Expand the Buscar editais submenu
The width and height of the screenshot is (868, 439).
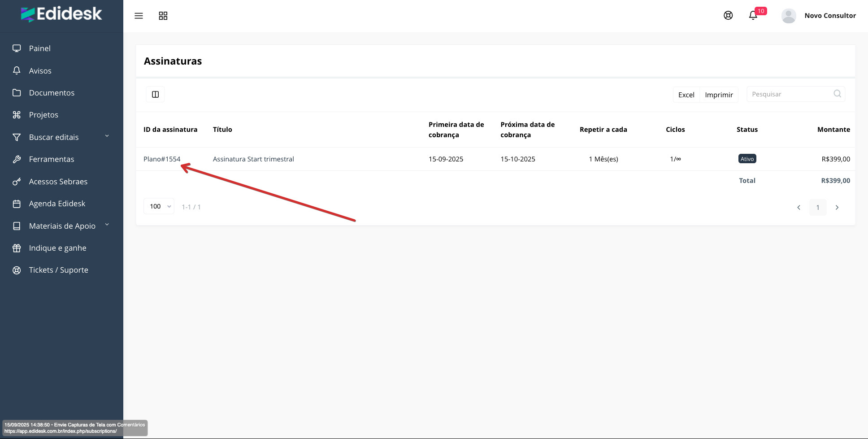pos(107,136)
